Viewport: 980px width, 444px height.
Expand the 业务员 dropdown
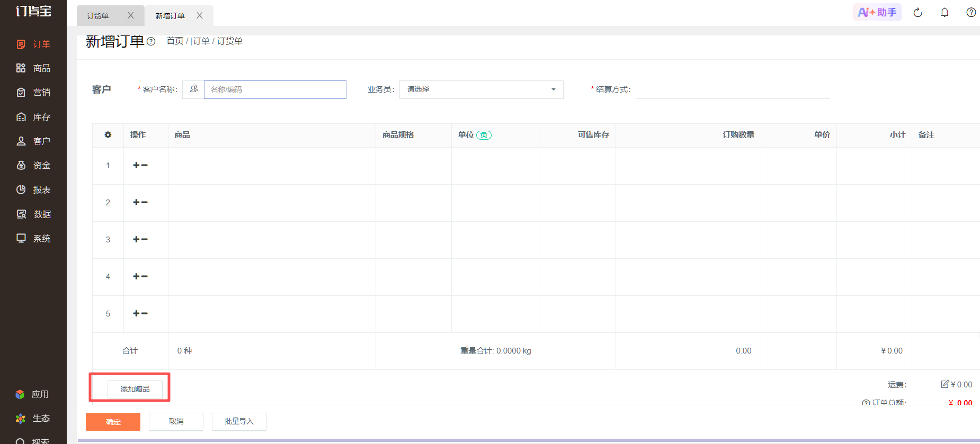481,89
